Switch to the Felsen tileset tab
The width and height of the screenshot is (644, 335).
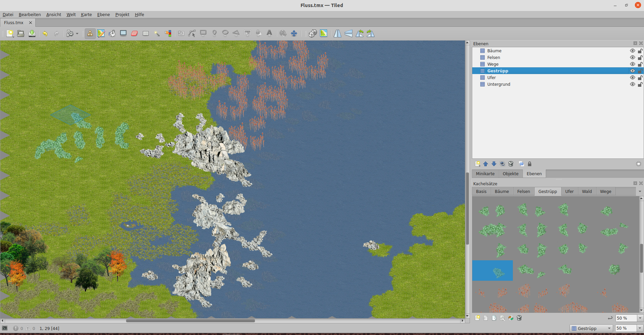tap(523, 192)
